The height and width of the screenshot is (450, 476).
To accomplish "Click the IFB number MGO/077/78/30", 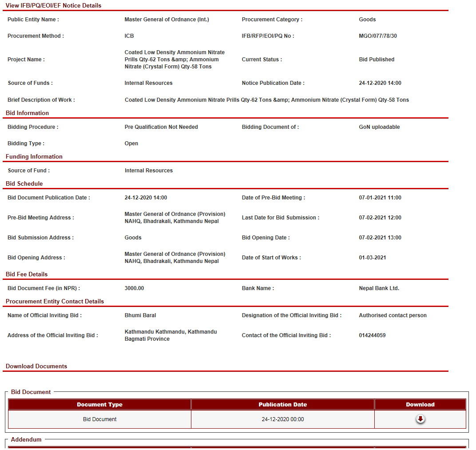I will point(378,36).
